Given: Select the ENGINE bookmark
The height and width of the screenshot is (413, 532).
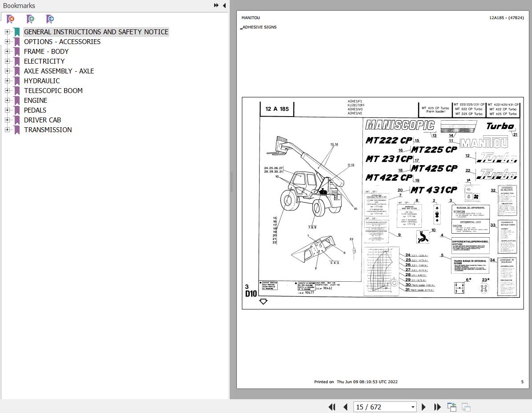Looking at the screenshot, I should pyautogui.click(x=36, y=101).
